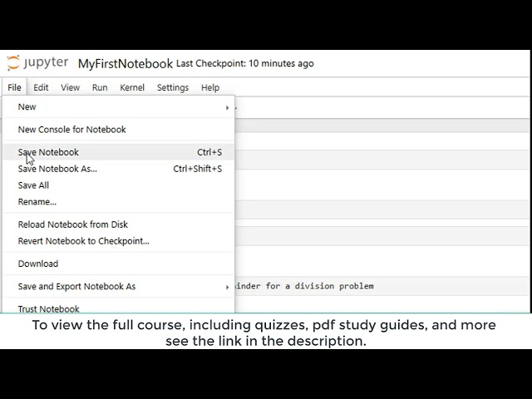532x399 pixels.
Task: Choose Save Notebook As...
Action: [118, 169]
